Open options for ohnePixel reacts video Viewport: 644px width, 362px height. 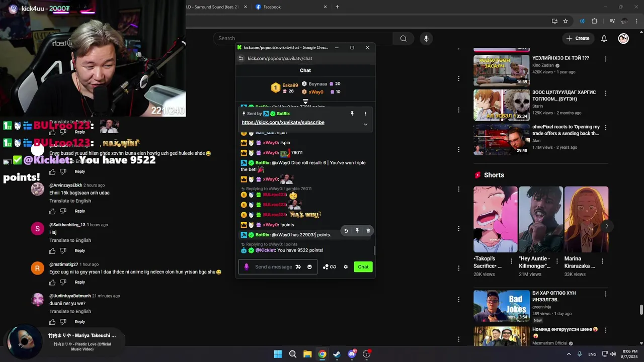(x=606, y=128)
